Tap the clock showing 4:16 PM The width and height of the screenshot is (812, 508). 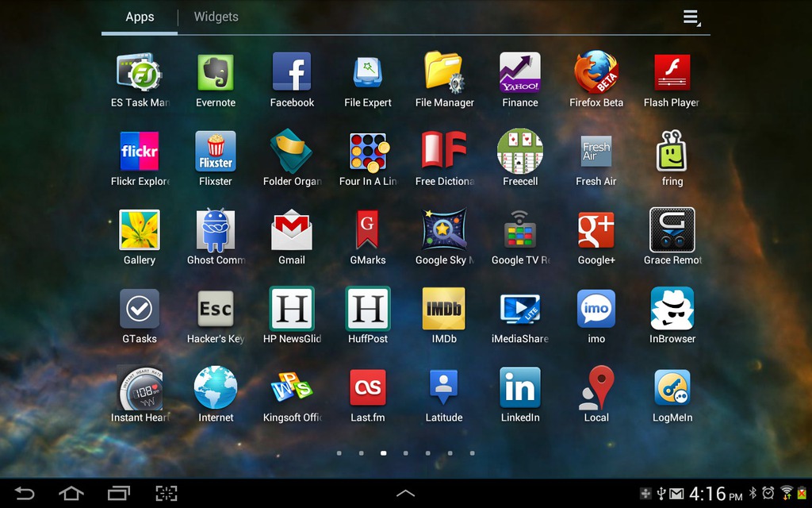tap(716, 494)
